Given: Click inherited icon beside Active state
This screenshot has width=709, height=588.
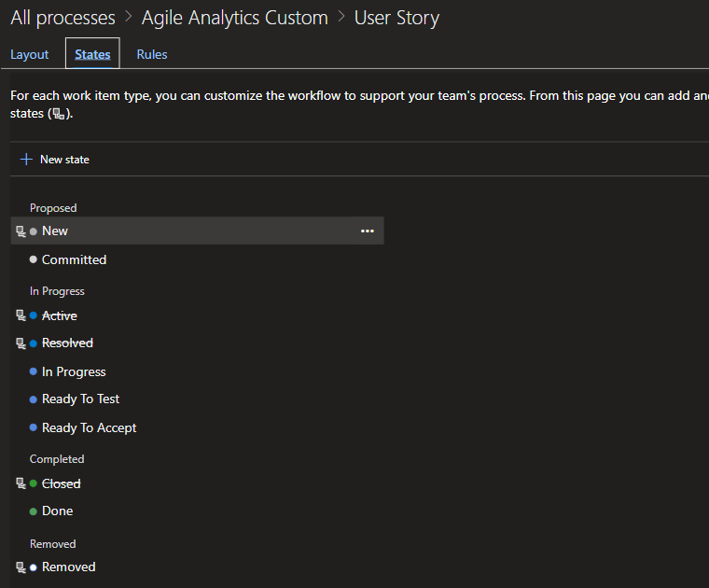Looking at the screenshot, I should [21, 315].
